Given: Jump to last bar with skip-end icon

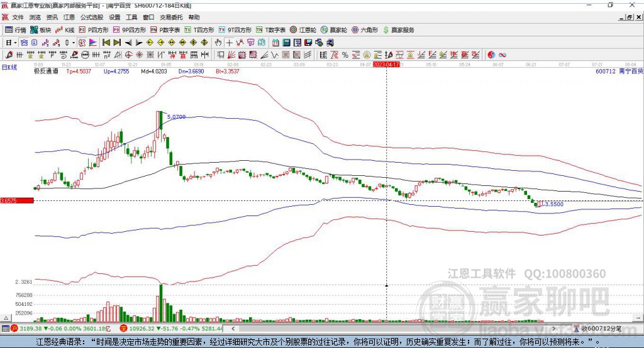Looking at the screenshot, I should tap(117, 43).
